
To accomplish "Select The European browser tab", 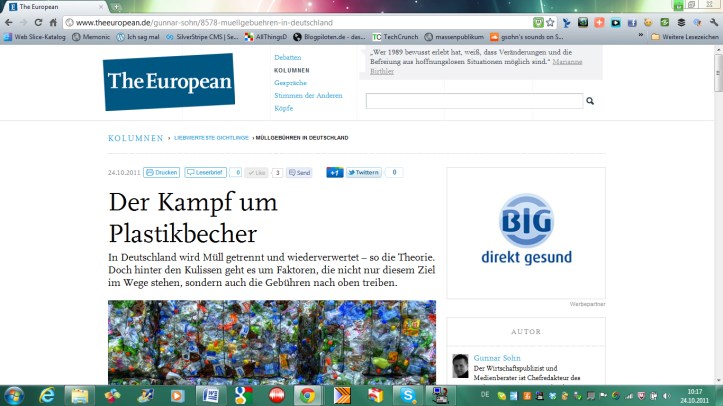I will [x=55, y=7].
